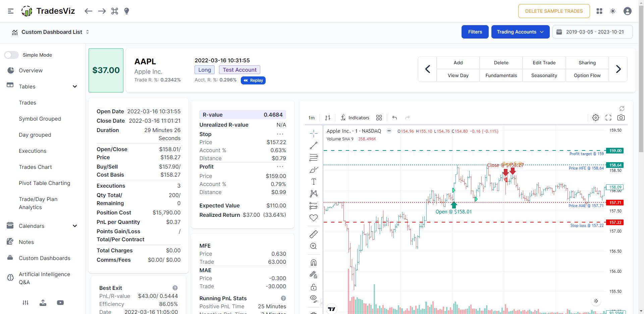Toggle stay in drawing mode icon
This screenshot has width=644, height=314.
[x=314, y=275]
